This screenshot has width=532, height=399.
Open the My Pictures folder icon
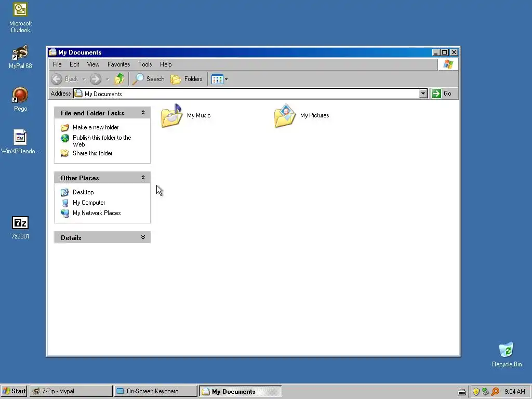(285, 116)
